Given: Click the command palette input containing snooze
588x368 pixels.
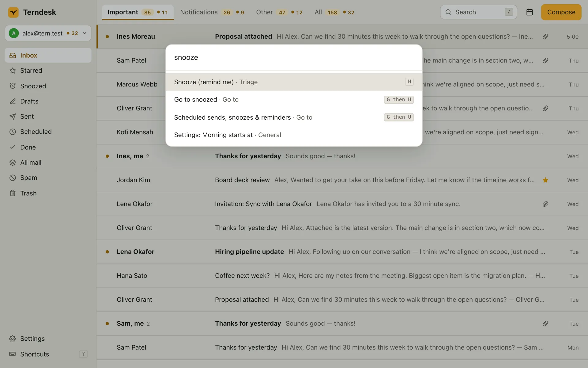Looking at the screenshot, I should [294, 58].
